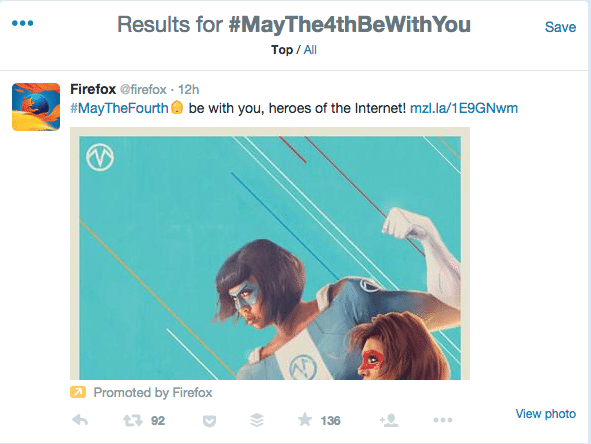This screenshot has width=591, height=444.
Task: Open Firefox account name link
Action: pos(93,89)
